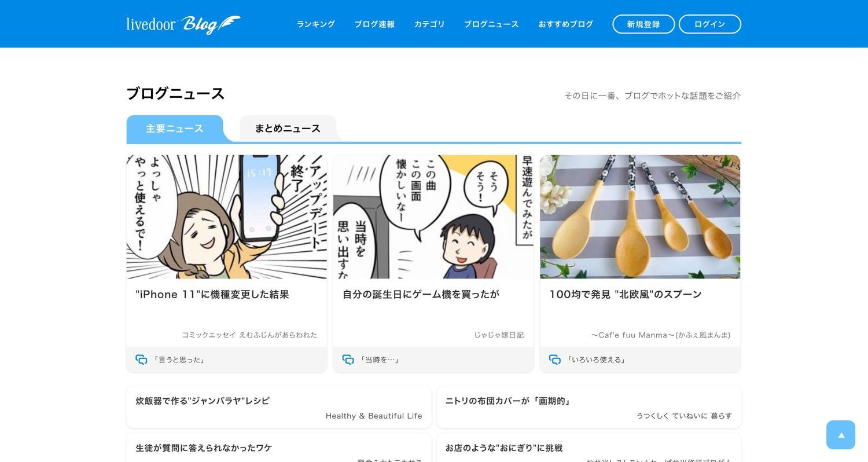Click the comment text 「いろいろ使える」

click(x=597, y=360)
